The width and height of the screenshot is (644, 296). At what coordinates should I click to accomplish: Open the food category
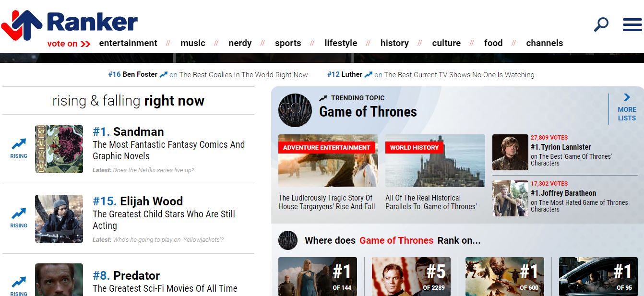coord(493,43)
